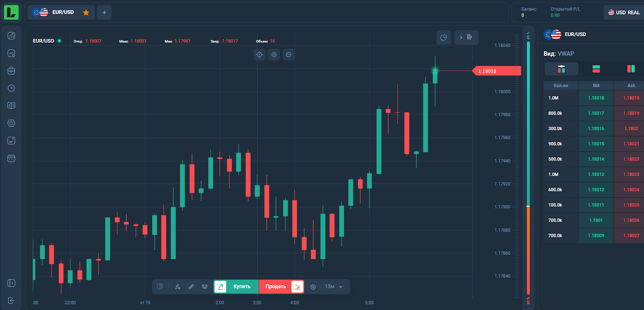Click the crosshair tool above the chart
Image resolution: width=644 pixels, height=310 pixels.
point(260,54)
